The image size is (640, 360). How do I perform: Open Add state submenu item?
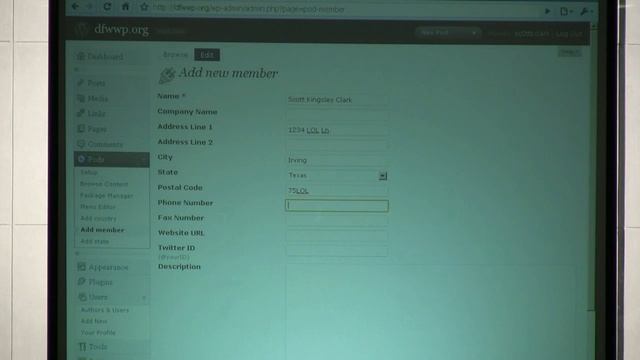point(95,242)
